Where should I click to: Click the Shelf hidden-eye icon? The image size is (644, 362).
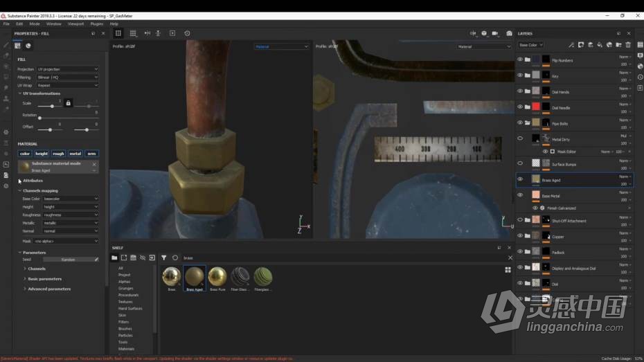(143, 257)
